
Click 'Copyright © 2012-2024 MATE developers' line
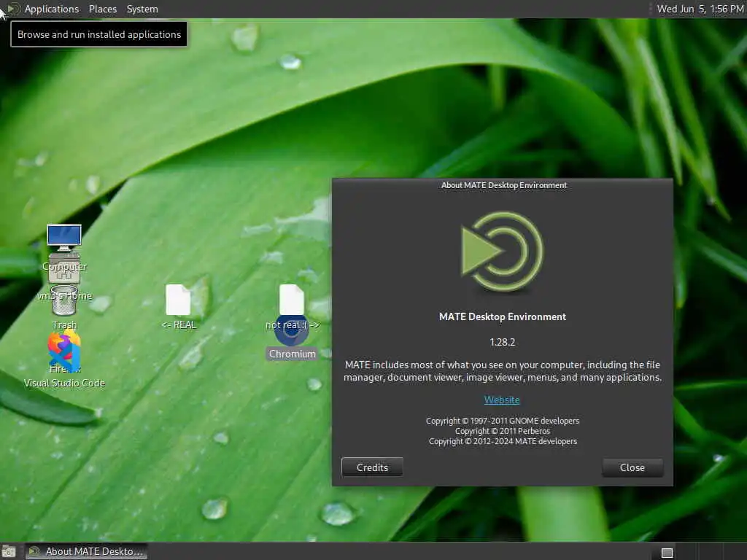(x=503, y=441)
